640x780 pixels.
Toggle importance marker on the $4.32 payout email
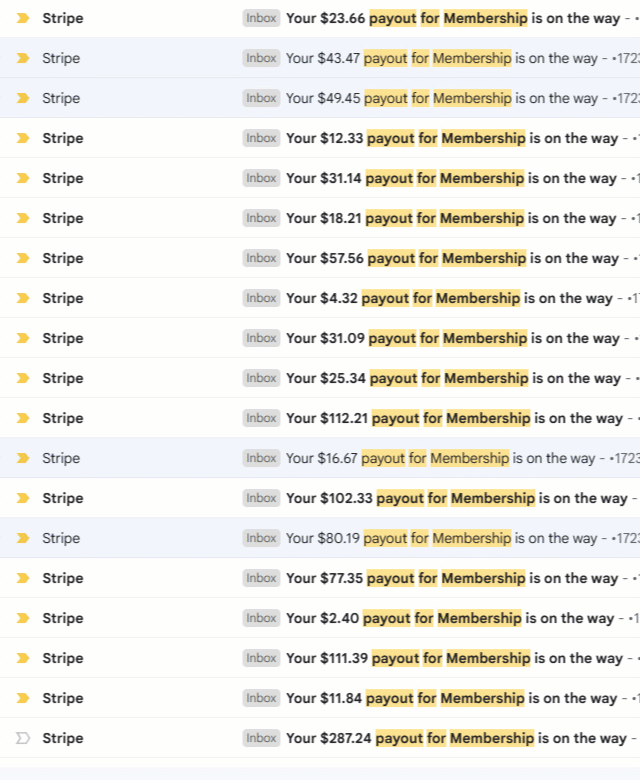tap(23, 298)
